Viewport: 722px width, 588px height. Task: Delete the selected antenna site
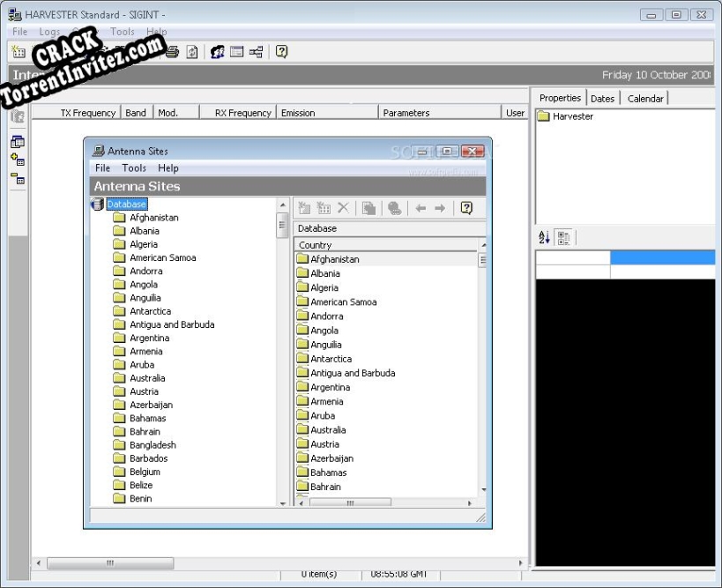342,208
